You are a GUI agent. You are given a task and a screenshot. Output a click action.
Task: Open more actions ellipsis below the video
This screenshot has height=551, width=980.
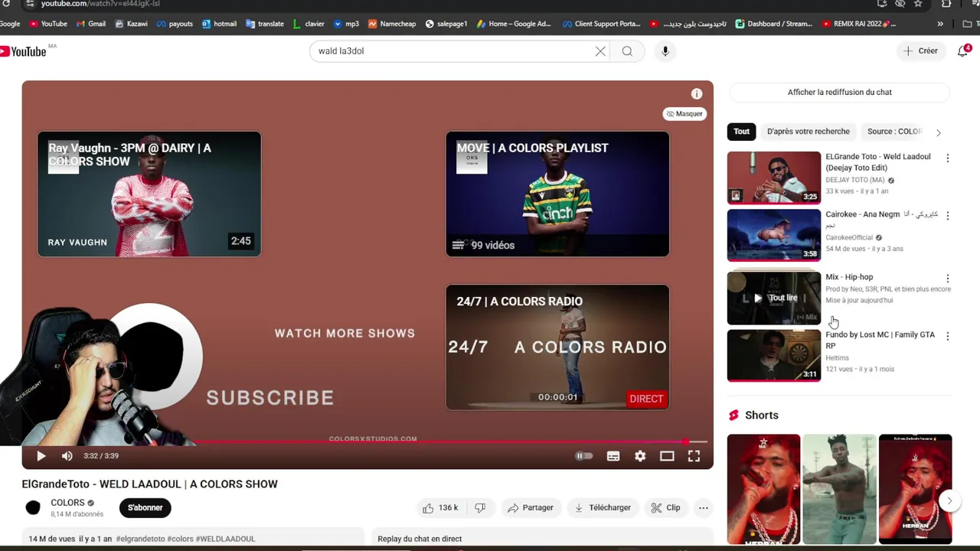(703, 507)
